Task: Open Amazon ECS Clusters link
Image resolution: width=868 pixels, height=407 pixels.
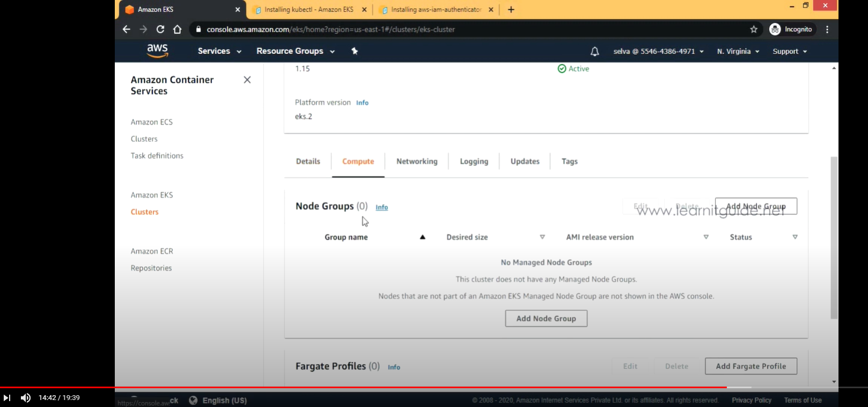Action: tap(144, 139)
